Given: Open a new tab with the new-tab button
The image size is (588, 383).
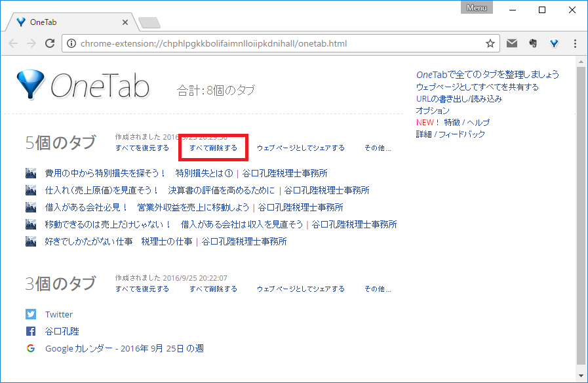Looking at the screenshot, I should pos(149,23).
